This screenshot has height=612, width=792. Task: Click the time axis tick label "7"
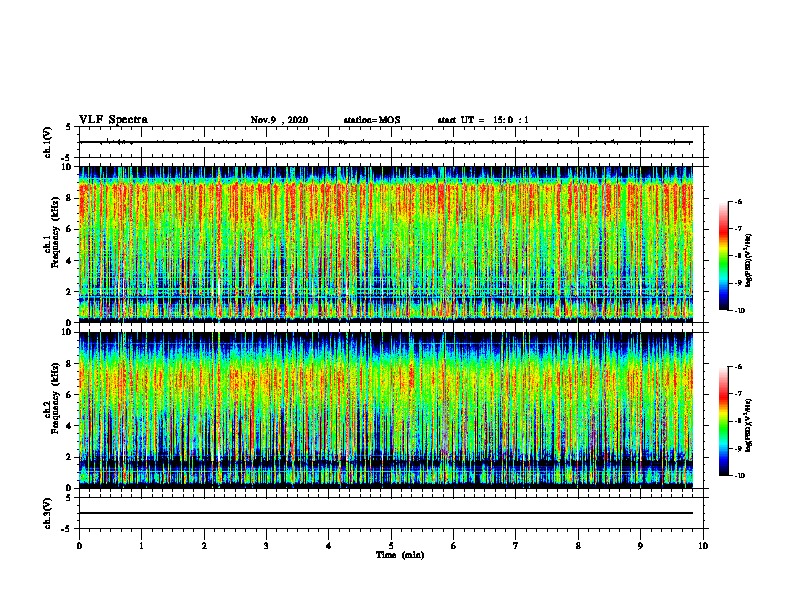(516, 546)
